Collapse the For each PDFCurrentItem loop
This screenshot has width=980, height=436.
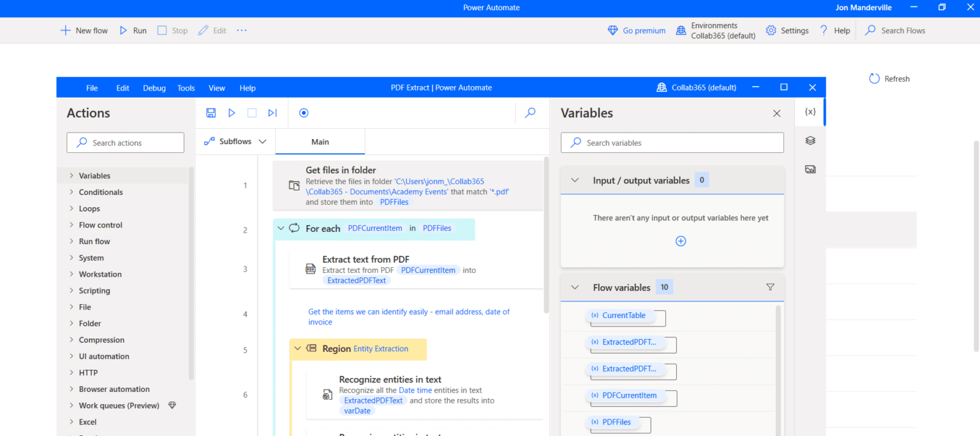coord(281,228)
